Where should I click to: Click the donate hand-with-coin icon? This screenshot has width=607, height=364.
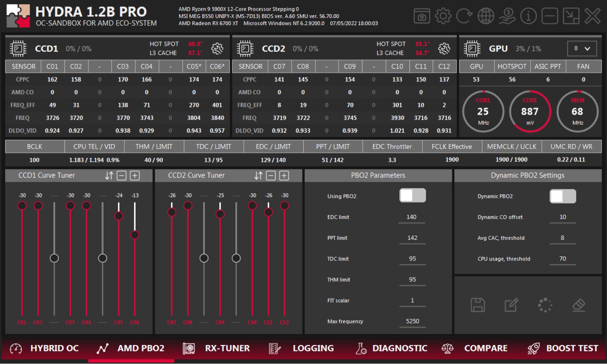[507, 16]
